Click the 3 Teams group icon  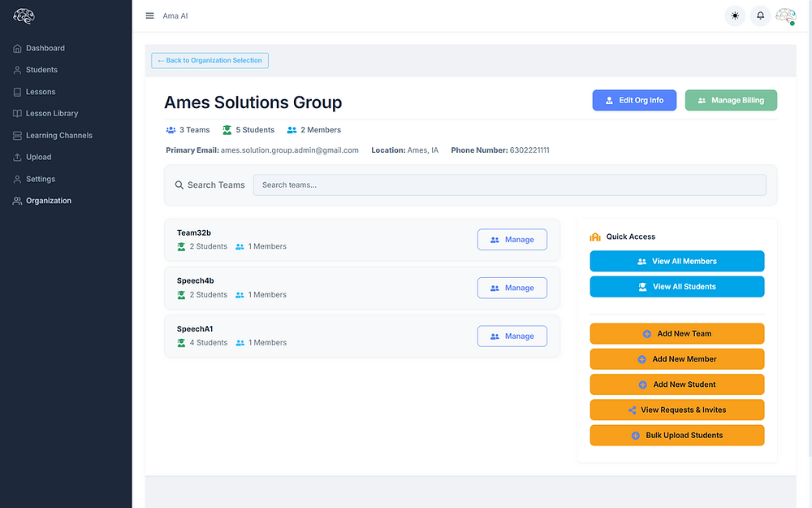pyautogui.click(x=171, y=130)
